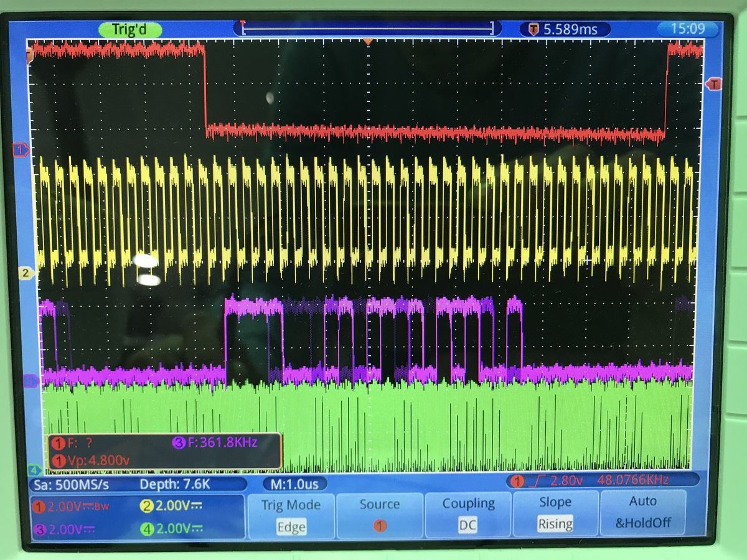The width and height of the screenshot is (747, 560).
Task: Click the M:1.0us timebase readout
Action: [295, 483]
